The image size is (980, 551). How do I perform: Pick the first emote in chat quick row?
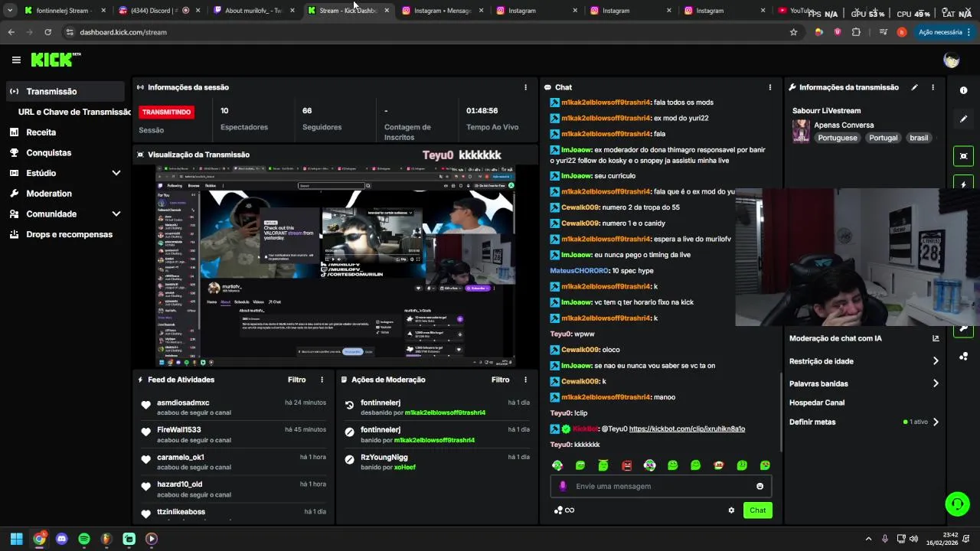coord(557,465)
